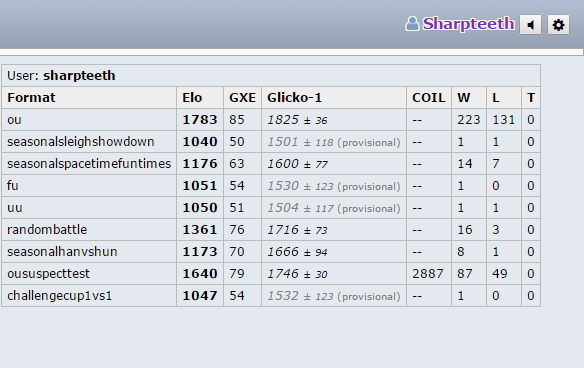The height and width of the screenshot is (368, 584).
Task: Select the seasonalhanvshun format name
Action: coord(62,251)
